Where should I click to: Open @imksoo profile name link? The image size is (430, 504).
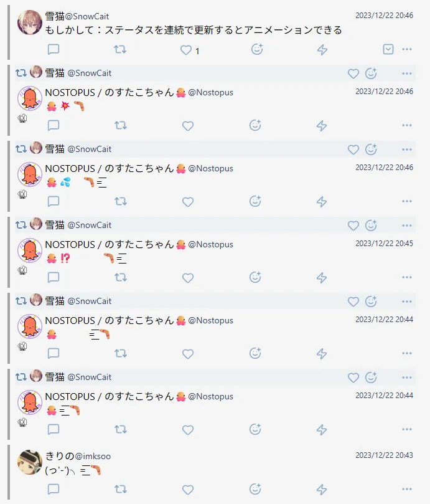coord(93,456)
